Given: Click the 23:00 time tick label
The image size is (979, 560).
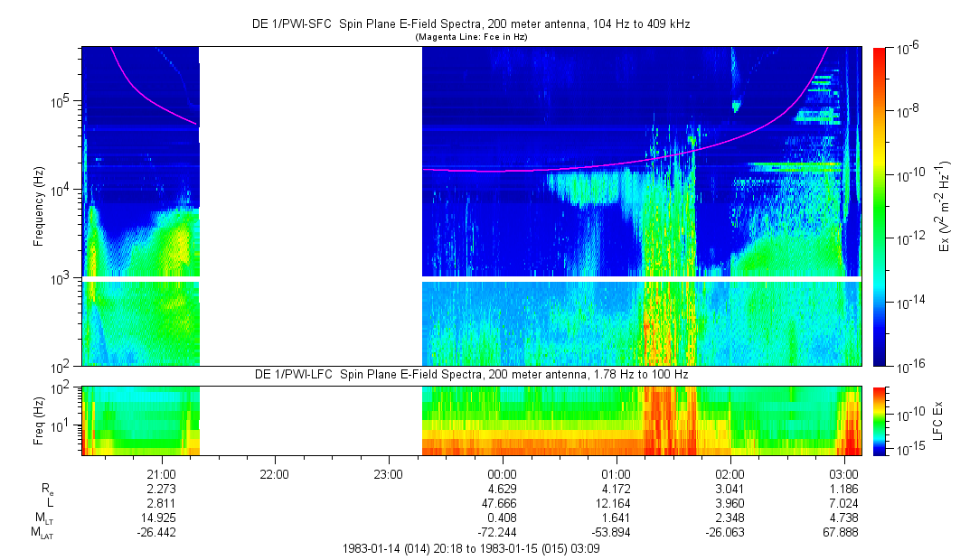Looking at the screenshot, I should pos(389,474).
